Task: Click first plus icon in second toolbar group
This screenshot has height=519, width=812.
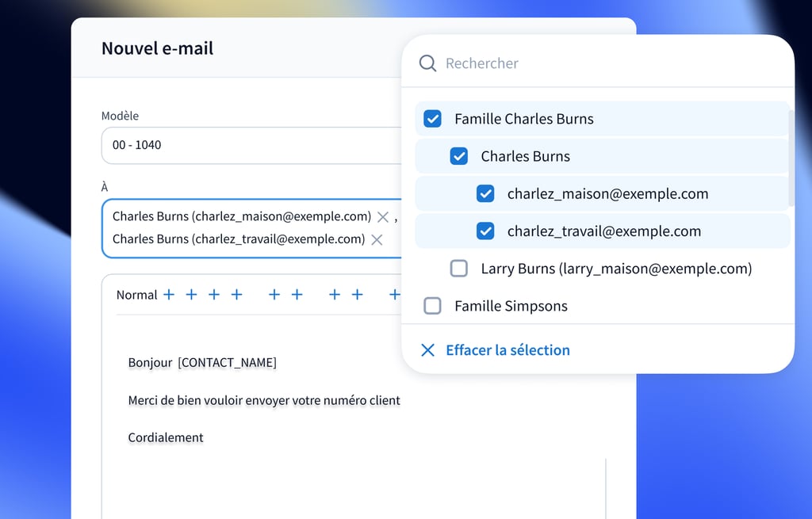Action: click(x=274, y=295)
